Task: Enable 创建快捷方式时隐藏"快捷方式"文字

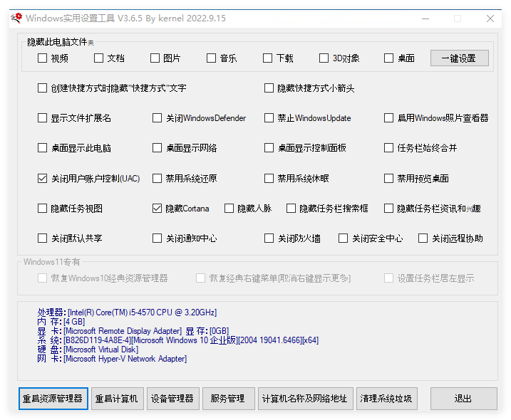Action: (42, 88)
